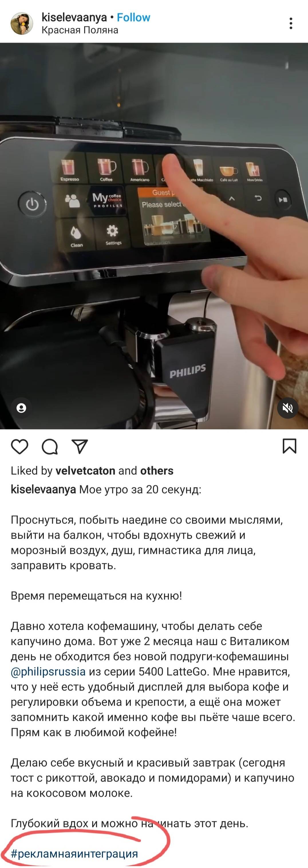308x868 pixels.
Task: Share post via paper plane icon
Action: [x=80, y=447]
